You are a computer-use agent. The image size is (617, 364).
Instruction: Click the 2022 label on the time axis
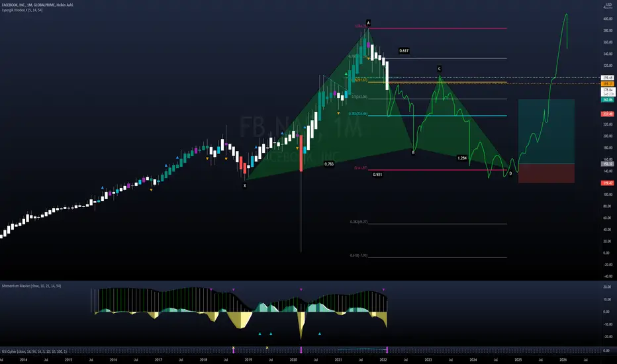click(383, 359)
